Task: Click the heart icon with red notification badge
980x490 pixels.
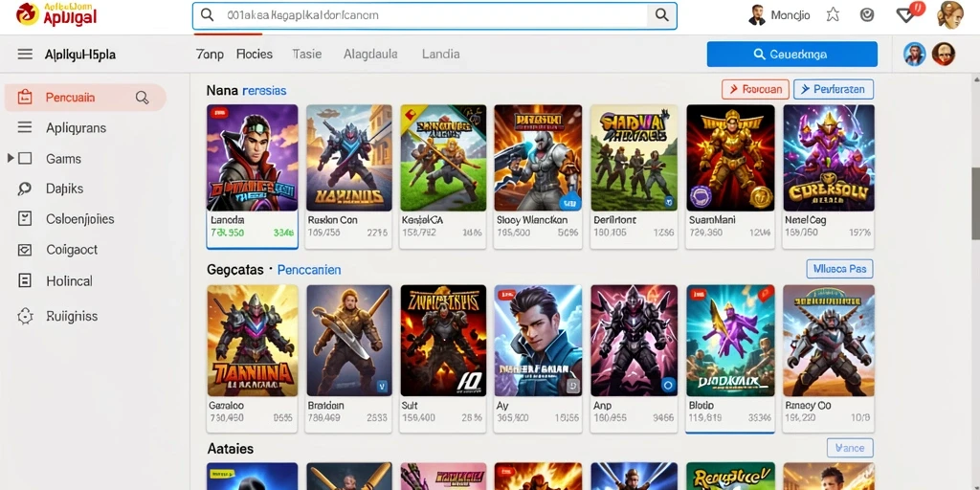Action: [906, 14]
